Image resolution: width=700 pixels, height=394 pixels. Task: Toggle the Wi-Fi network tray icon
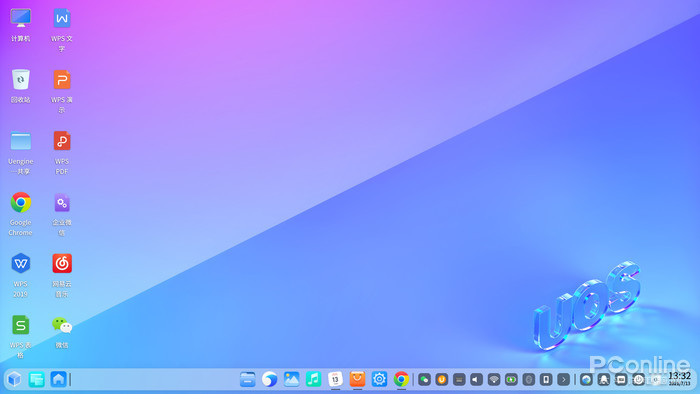(494, 380)
